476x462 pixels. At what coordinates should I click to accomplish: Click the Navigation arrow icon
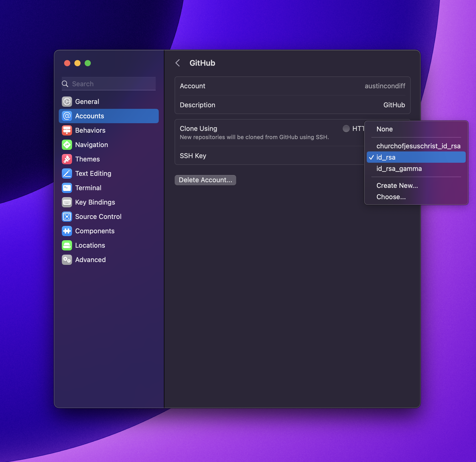pos(67,145)
